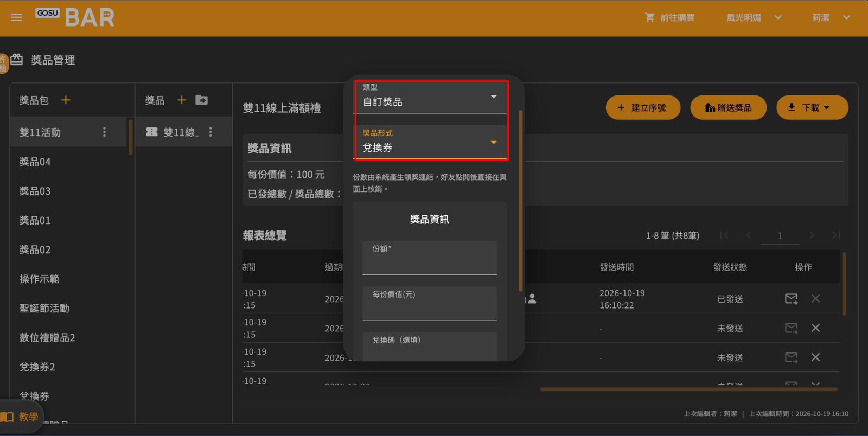
Task: Click the folder import icon beside 獎品
Action: pos(202,100)
